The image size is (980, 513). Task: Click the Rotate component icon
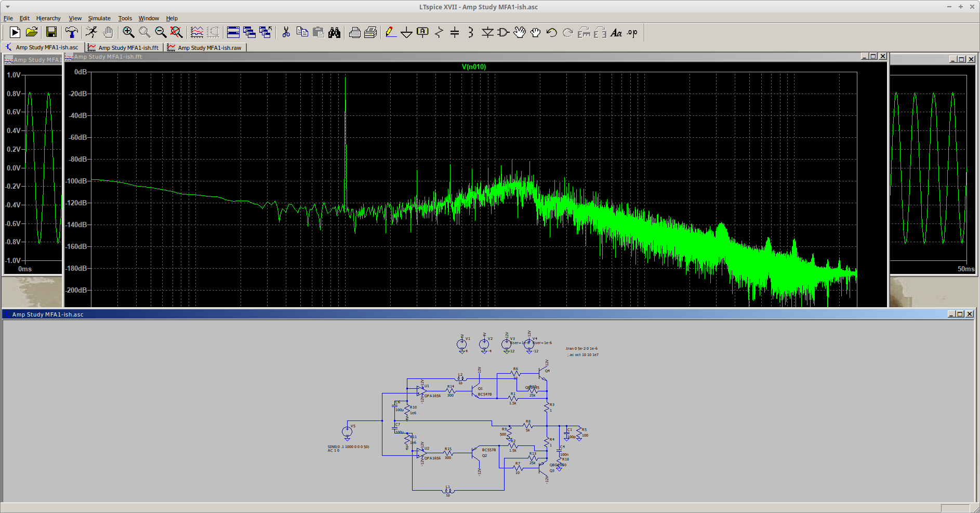(584, 33)
